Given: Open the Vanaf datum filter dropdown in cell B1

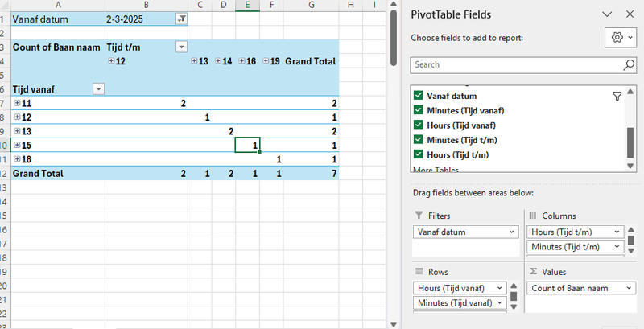Looking at the screenshot, I should click(x=182, y=19).
